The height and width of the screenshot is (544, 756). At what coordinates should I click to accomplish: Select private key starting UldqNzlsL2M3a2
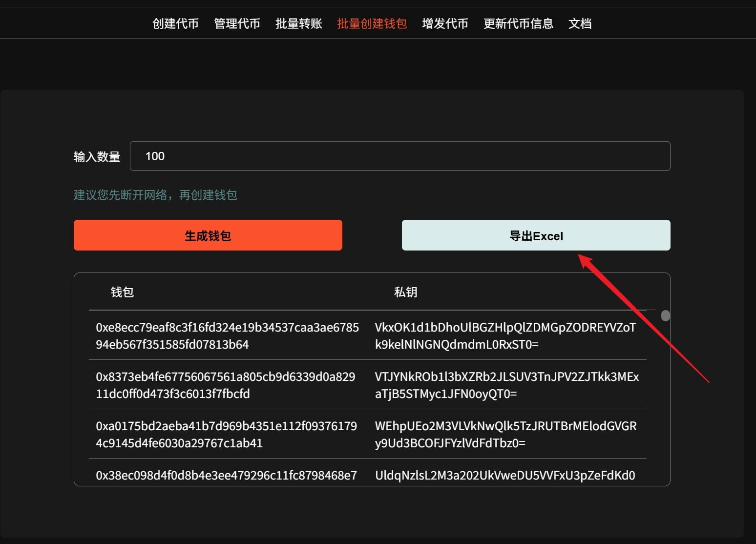coord(505,475)
